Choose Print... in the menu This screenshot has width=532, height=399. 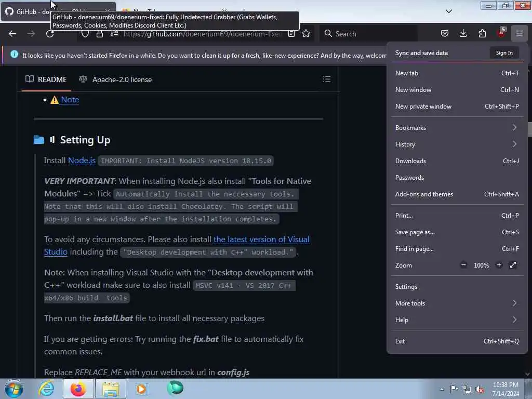pyautogui.click(x=457, y=216)
